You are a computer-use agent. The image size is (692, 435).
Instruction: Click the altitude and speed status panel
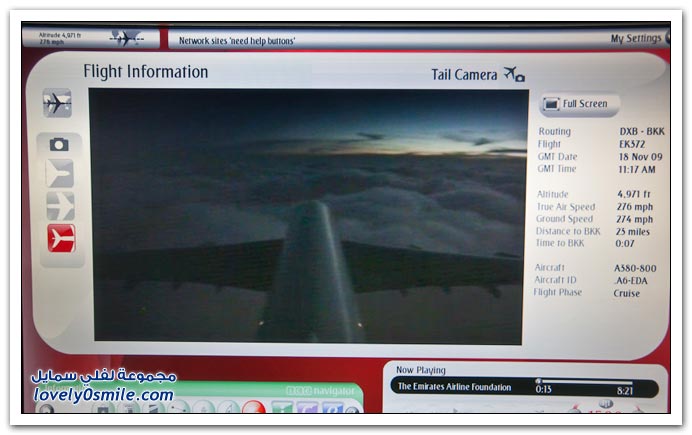[x=62, y=38]
